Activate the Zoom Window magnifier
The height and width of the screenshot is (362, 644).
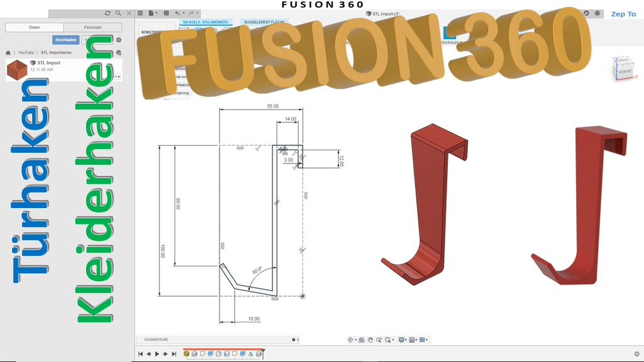tap(387, 340)
